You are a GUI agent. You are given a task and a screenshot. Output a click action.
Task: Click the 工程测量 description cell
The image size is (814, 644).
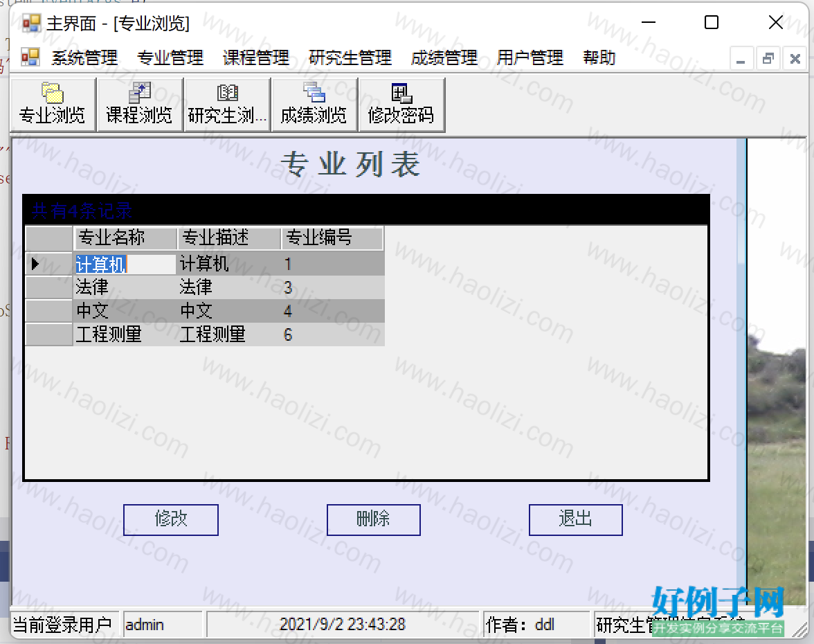[229, 334]
